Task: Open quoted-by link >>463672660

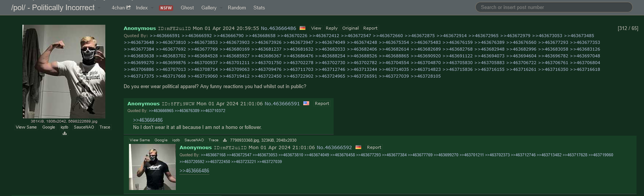Action: (388, 36)
